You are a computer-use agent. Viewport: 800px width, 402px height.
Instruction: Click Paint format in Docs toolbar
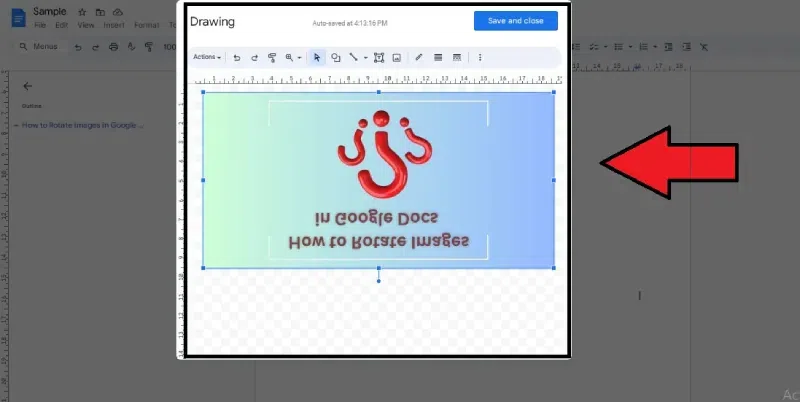pyautogui.click(x=149, y=47)
